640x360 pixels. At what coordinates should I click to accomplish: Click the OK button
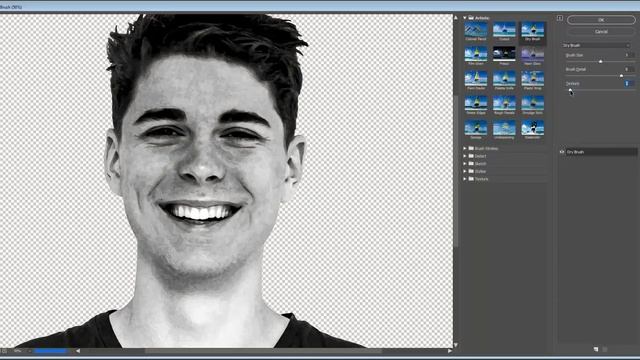601,20
